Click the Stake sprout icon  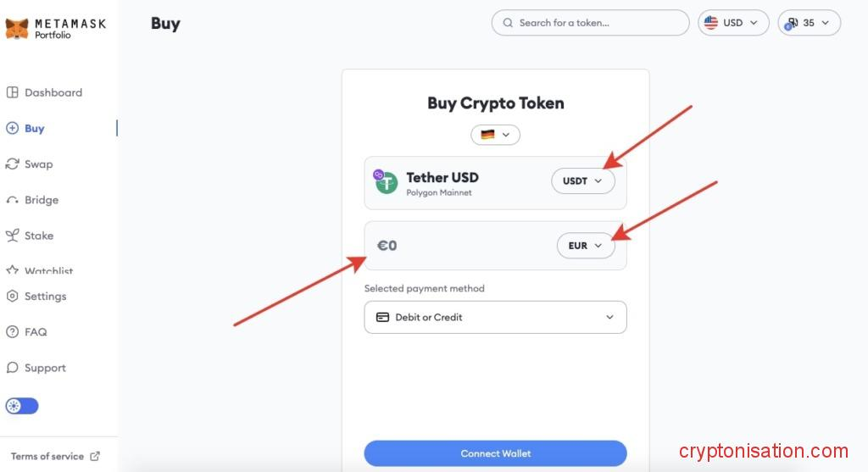(12, 236)
